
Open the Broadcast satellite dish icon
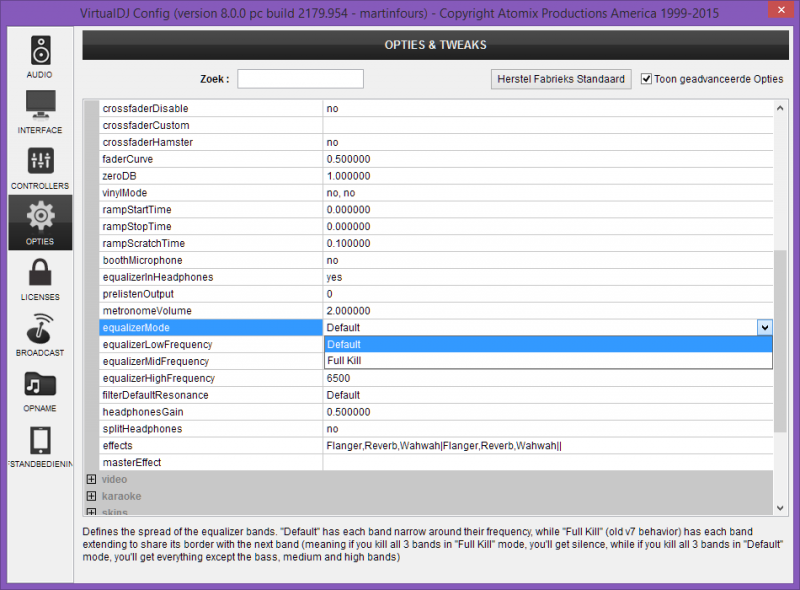click(40, 328)
